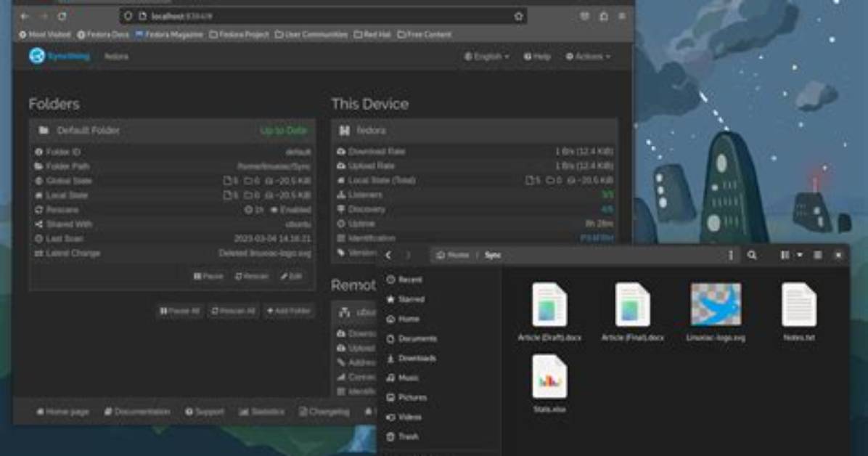
Task: Click the Folder Path value
Action: tap(274, 166)
